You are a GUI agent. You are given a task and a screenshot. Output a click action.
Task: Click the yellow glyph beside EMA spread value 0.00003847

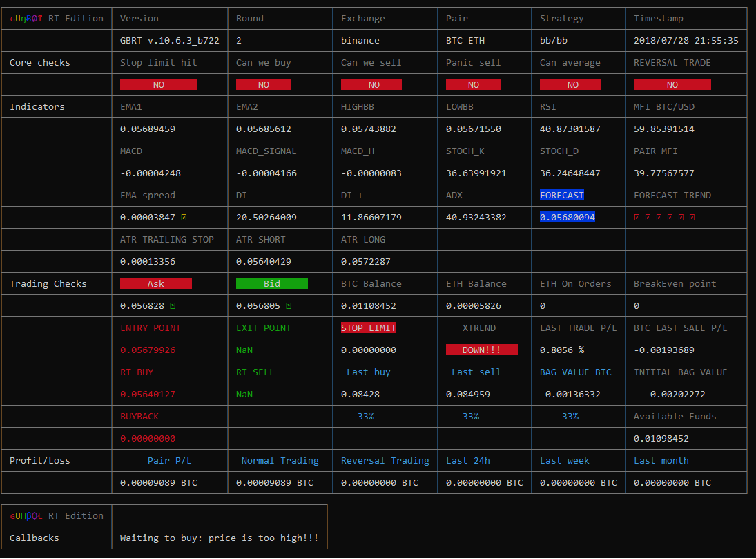[184, 218]
